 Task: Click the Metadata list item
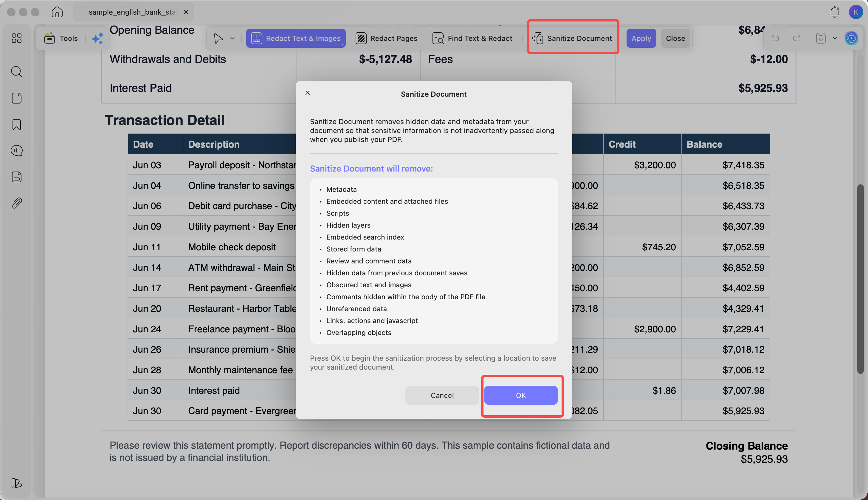pyautogui.click(x=341, y=189)
